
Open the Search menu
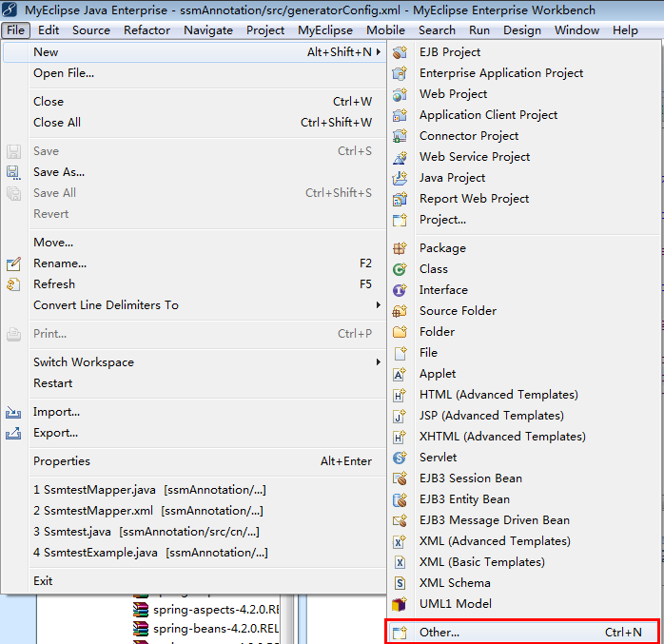pyautogui.click(x=437, y=30)
